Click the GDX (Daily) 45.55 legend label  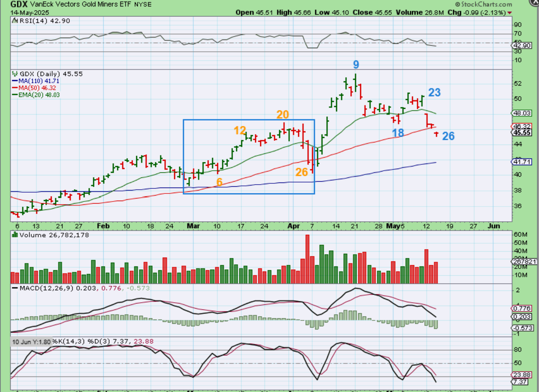(51, 73)
